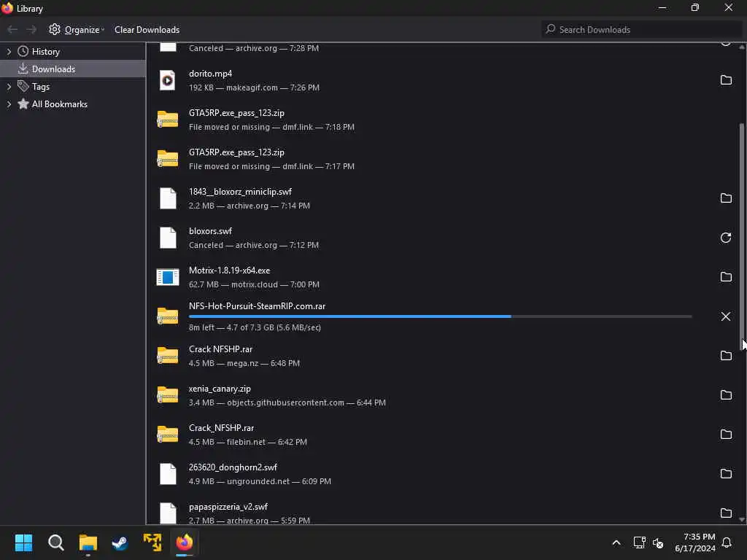Screen dimensions: 747x560
Task: Click the dorito.mp4 video file icon
Action: (167, 80)
